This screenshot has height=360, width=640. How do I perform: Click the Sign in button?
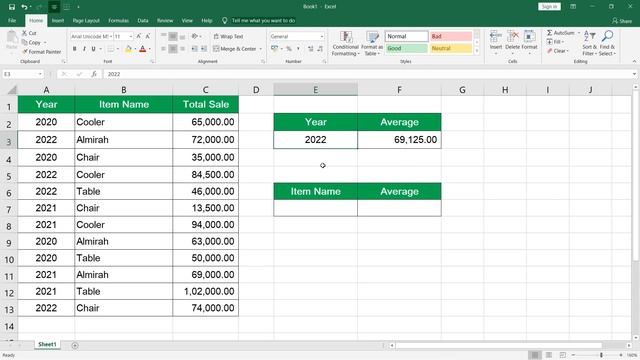(549, 7)
